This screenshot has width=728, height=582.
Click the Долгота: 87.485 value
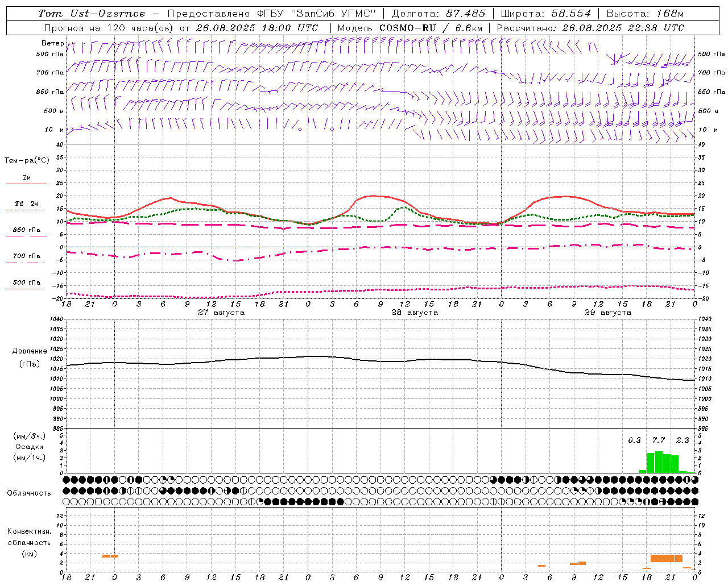pos(439,14)
